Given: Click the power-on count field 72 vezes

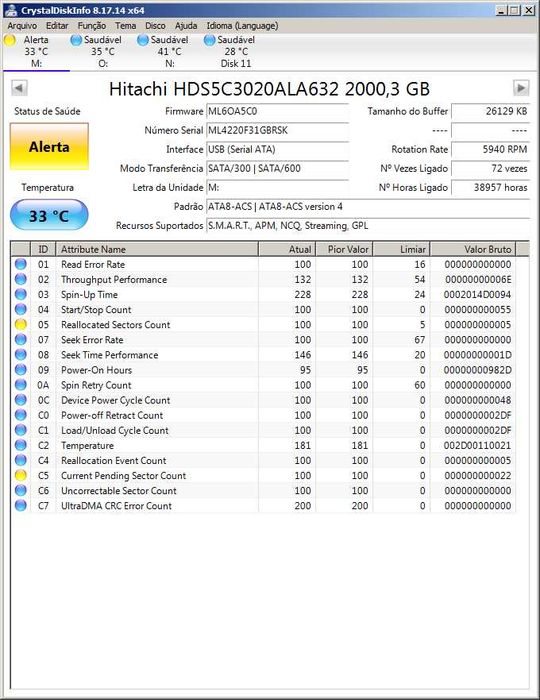Looking at the screenshot, I should point(490,169).
